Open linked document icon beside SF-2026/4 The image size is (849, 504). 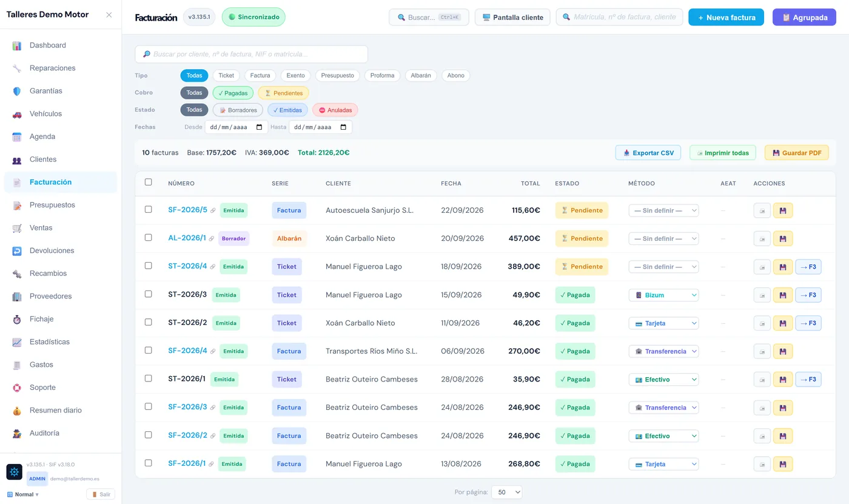tap(213, 351)
